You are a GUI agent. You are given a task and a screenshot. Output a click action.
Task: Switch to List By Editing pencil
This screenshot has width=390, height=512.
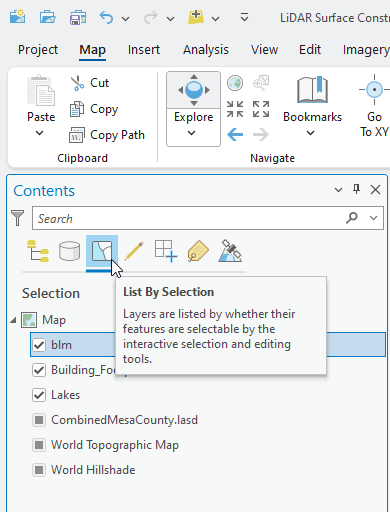click(134, 251)
